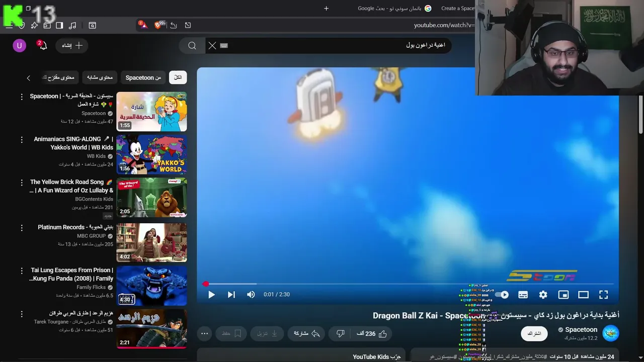Toggle the autoplay switch in the player
Viewport: 644px width, 362px height.
502,295
